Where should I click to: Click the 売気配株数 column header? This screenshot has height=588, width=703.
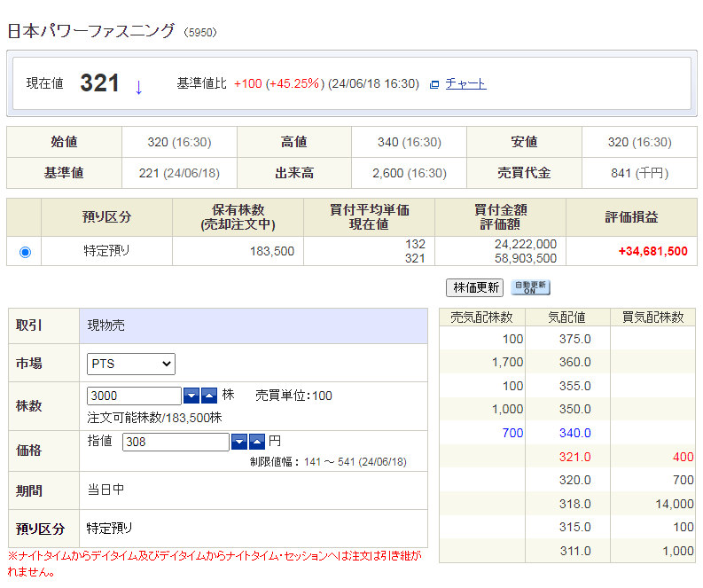click(x=481, y=318)
